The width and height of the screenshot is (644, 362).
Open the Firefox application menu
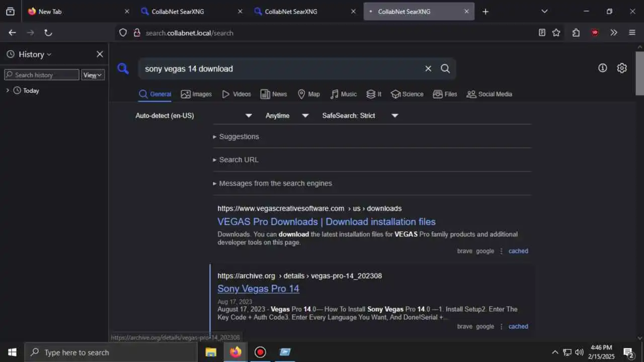[632, 33]
